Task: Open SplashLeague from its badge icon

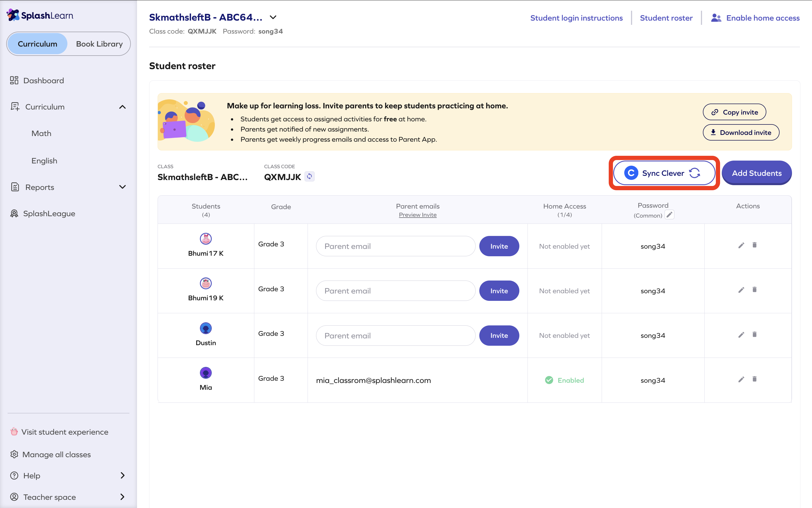Action: [x=14, y=213]
